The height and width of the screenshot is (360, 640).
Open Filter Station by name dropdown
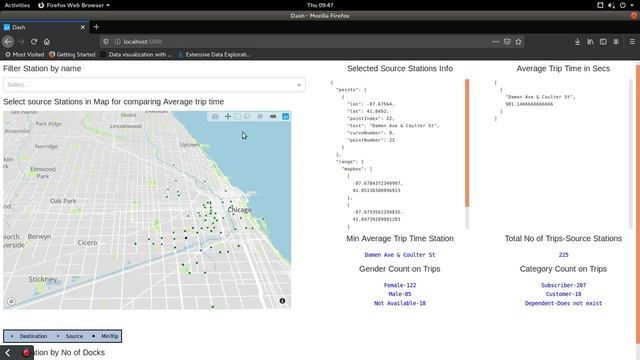(154, 85)
